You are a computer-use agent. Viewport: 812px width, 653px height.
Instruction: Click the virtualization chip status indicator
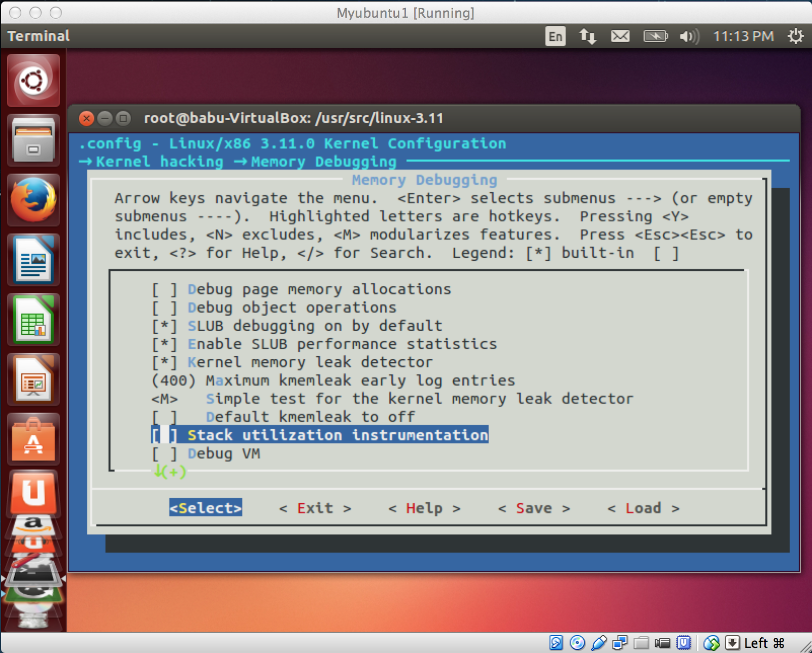(x=683, y=643)
